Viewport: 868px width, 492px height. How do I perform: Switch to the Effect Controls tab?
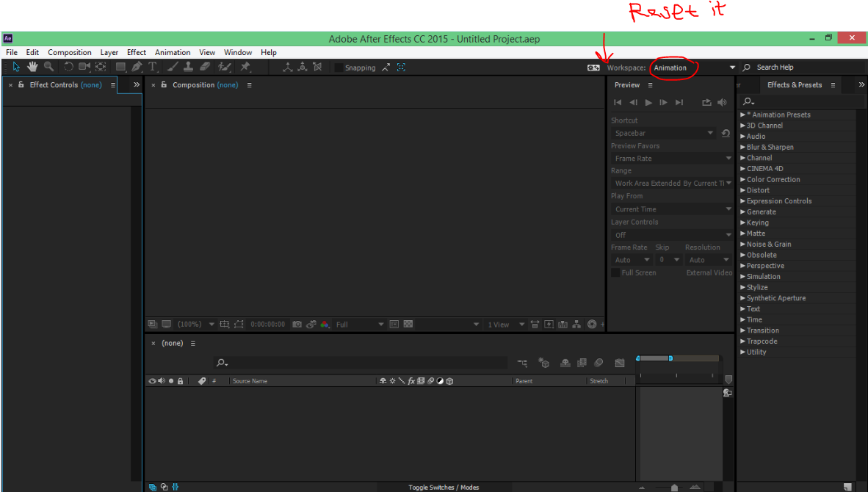point(65,84)
